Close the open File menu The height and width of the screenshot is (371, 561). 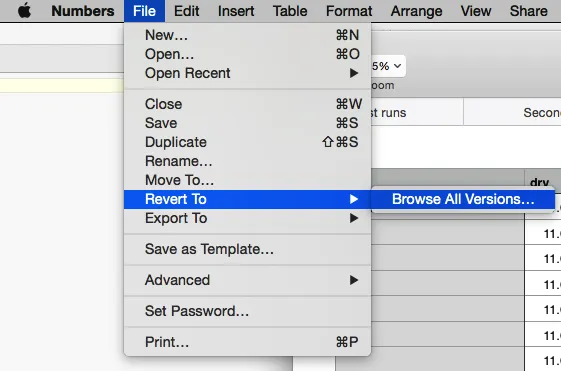(144, 11)
